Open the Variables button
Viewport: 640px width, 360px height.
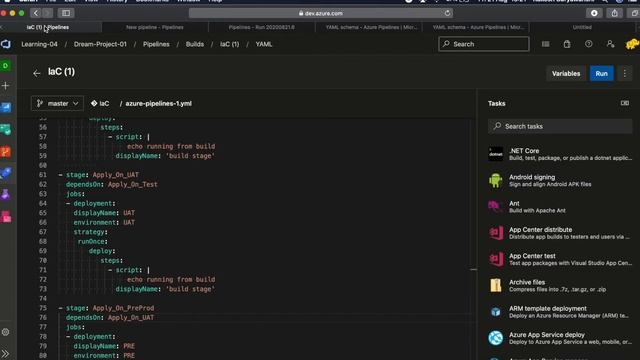point(566,73)
